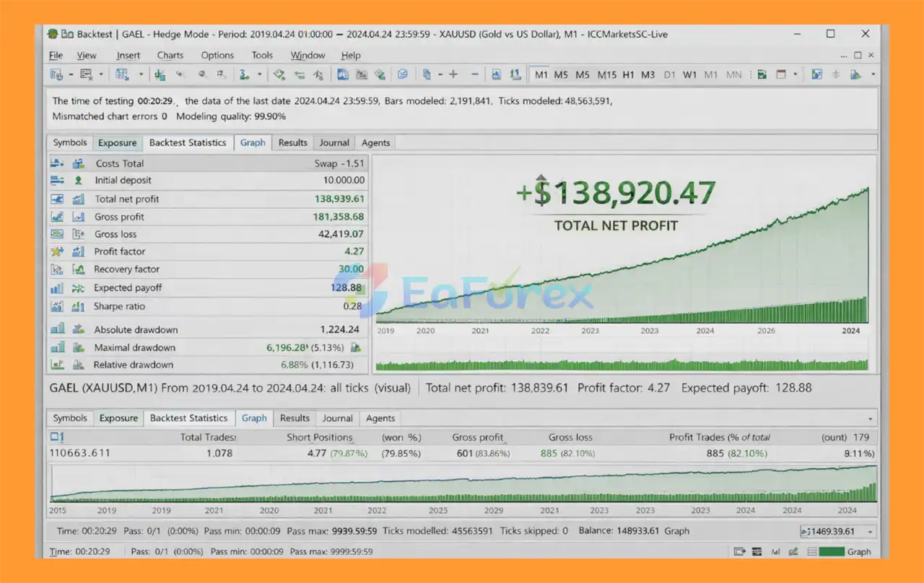924x583 pixels.
Task: Click the new chart icon in toolbar
Action: (56, 74)
